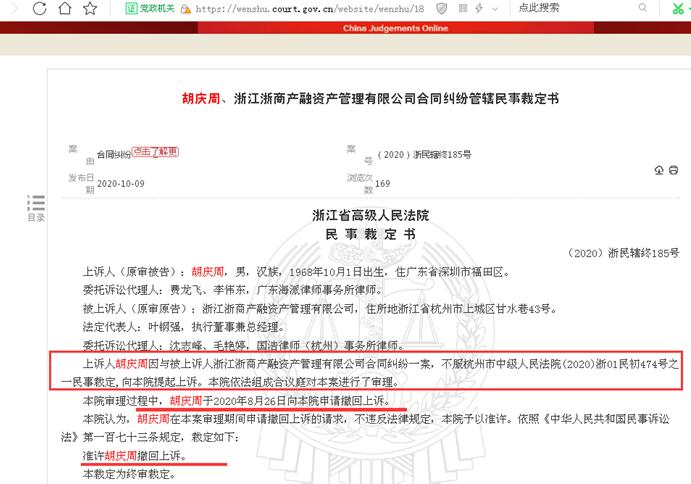Click the 点击了解更多 button
This screenshot has height=484, width=691.
point(155,152)
